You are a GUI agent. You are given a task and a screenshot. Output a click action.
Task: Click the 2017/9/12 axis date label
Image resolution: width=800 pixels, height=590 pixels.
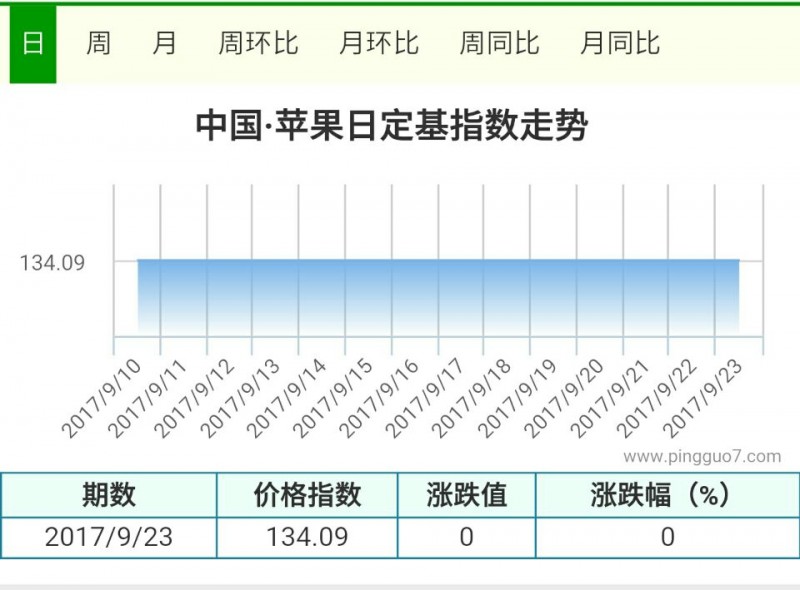click(x=194, y=398)
